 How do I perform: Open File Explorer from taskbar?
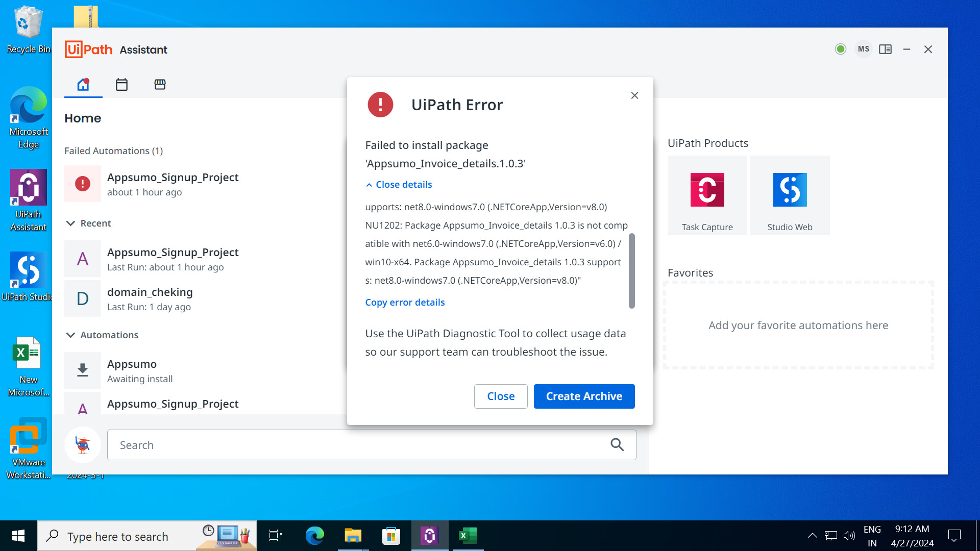click(x=353, y=536)
